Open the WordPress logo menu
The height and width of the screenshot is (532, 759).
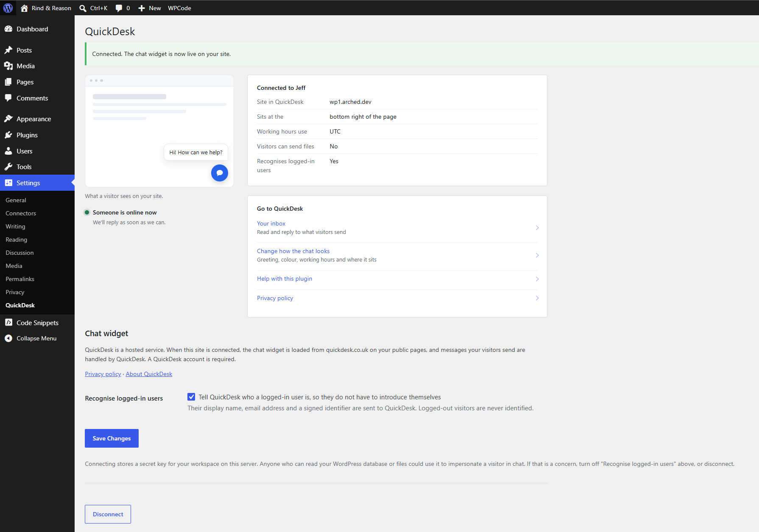coord(8,8)
